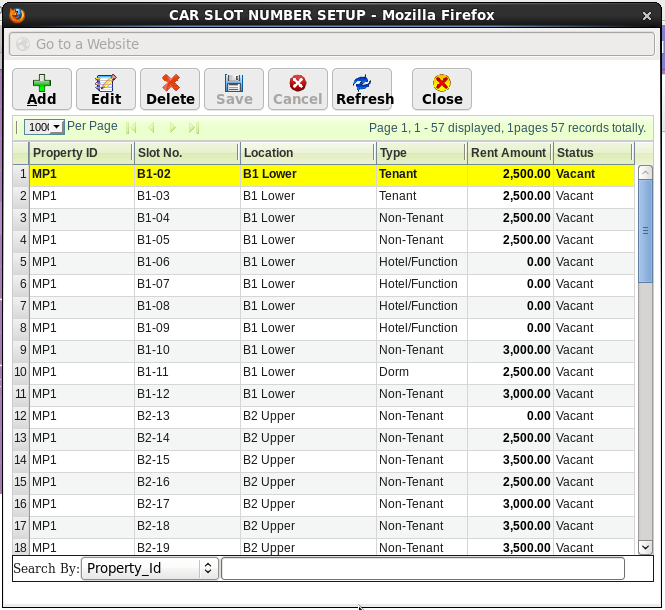Sort by Rent Amount column header
The width and height of the screenshot is (665, 610).
point(509,153)
